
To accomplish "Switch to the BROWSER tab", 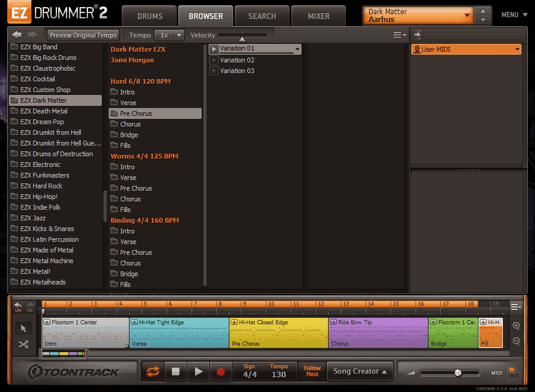I will click(206, 16).
